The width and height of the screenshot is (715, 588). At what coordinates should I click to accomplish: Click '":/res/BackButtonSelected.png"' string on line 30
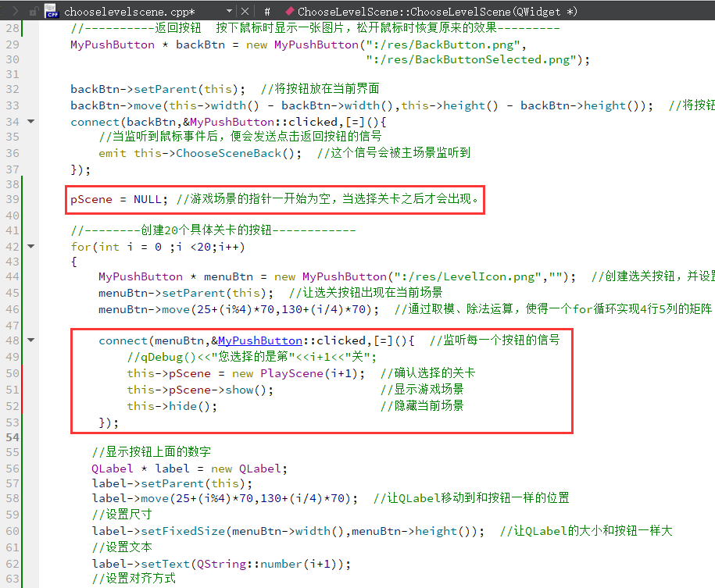(471, 59)
